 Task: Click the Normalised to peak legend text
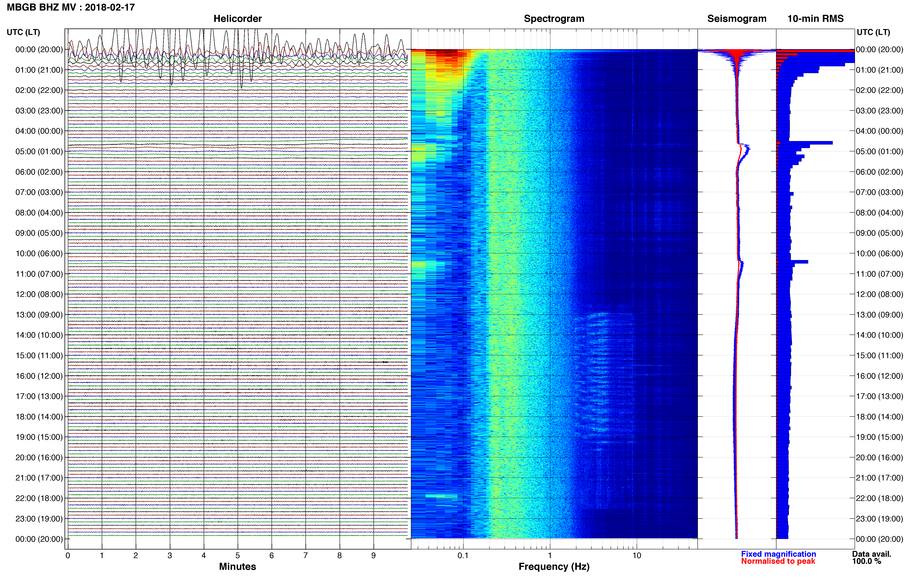click(778, 561)
